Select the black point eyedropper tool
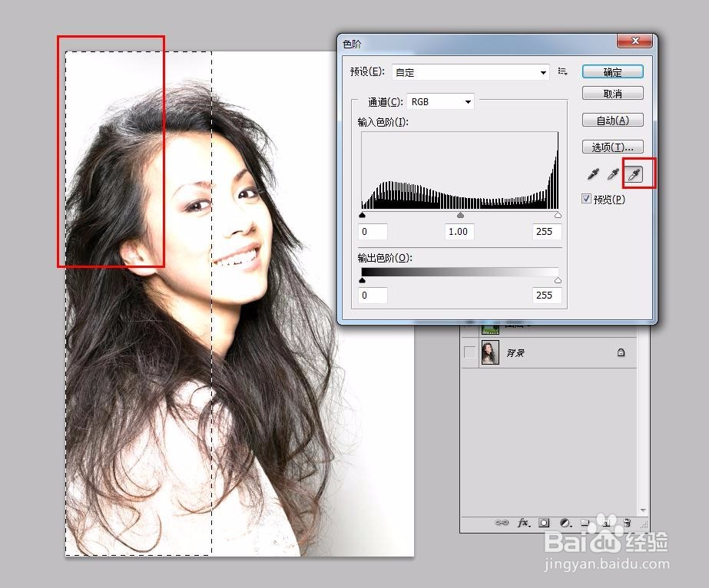The height and width of the screenshot is (588, 709). (592, 174)
